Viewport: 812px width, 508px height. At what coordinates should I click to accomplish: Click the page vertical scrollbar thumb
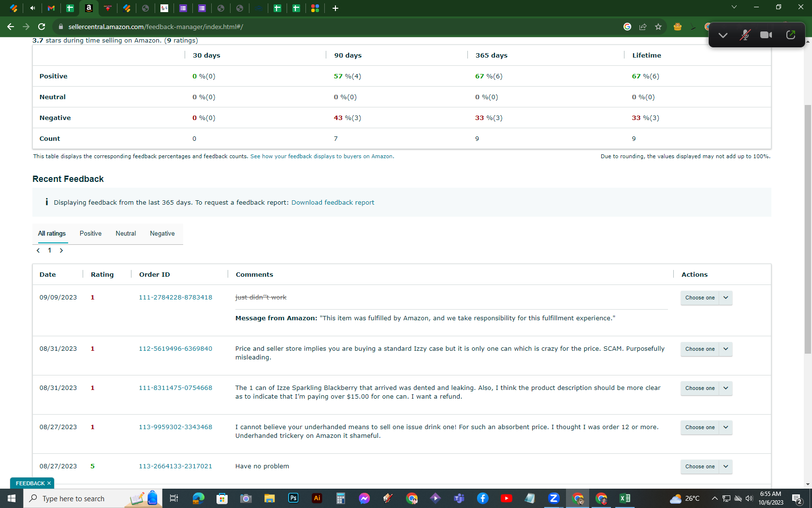(x=808, y=229)
